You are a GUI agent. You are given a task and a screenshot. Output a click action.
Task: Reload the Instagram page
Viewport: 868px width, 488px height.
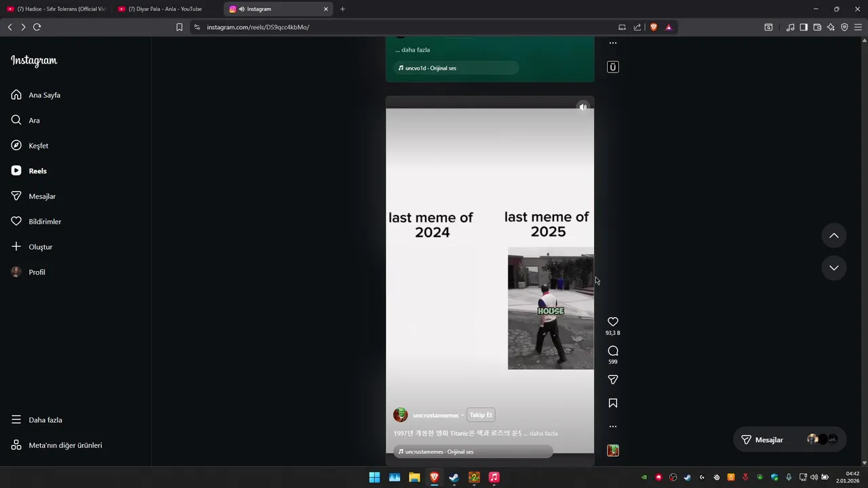37,27
